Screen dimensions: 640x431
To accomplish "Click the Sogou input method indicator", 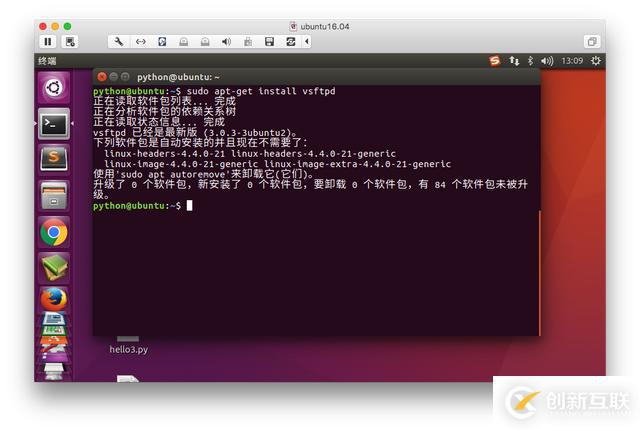I will point(495,61).
